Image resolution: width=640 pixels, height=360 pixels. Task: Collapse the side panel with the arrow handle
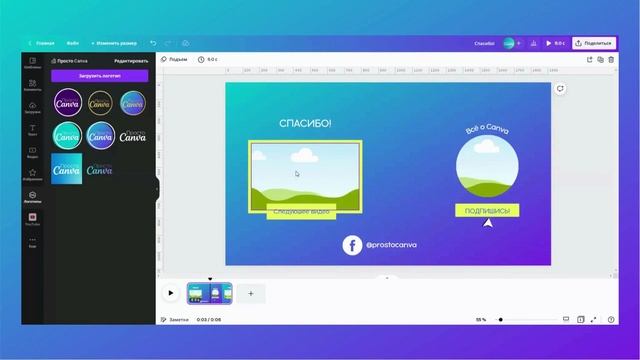pyautogui.click(x=157, y=189)
